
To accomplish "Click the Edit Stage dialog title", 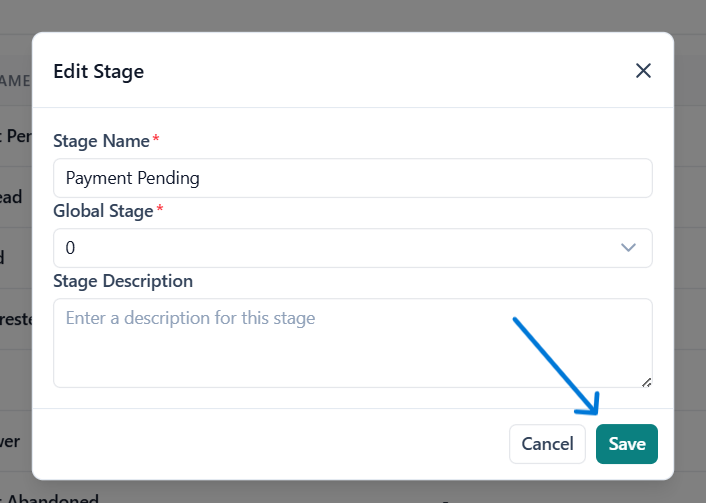I will (x=98, y=71).
